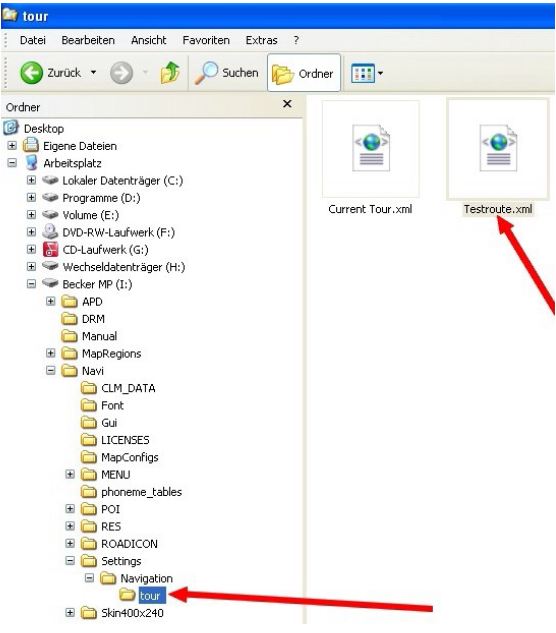Viewport: 556px width, 633px height.
Task: Select the Current Tour.xml file icon
Action: [371, 148]
